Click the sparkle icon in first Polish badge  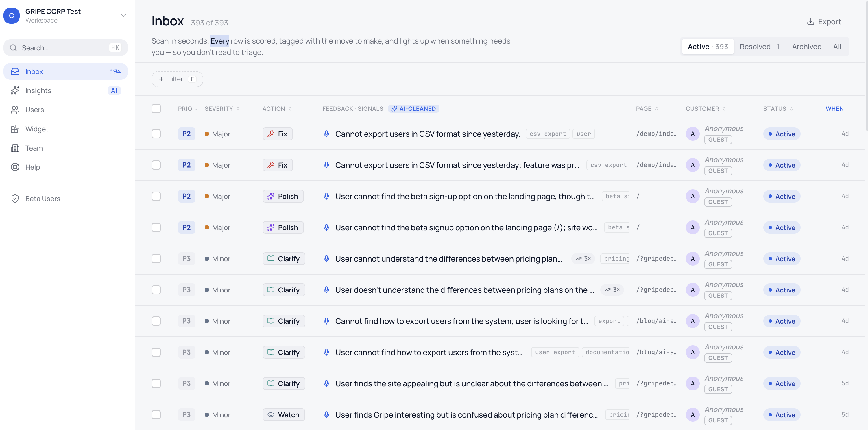(x=271, y=196)
